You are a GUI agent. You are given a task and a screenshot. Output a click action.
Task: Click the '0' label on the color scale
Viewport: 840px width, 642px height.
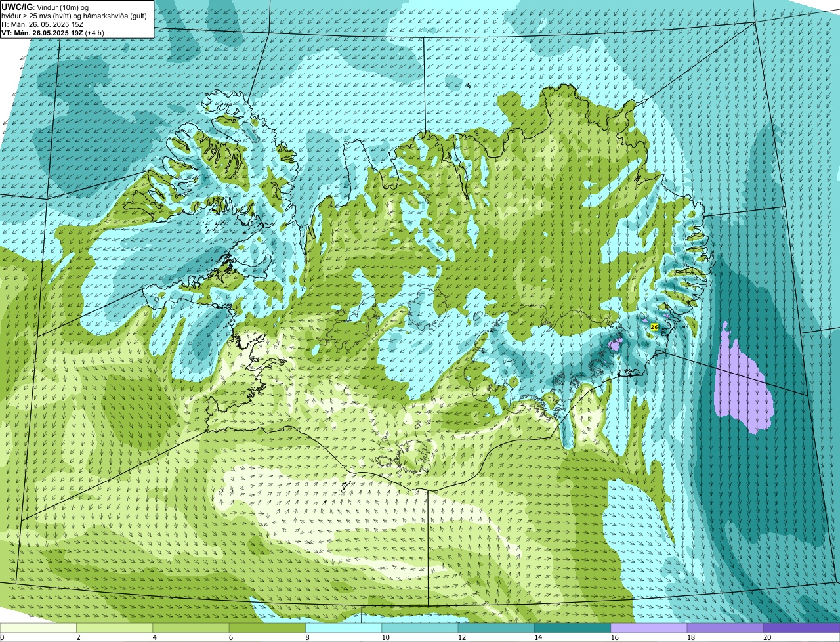click(3, 637)
